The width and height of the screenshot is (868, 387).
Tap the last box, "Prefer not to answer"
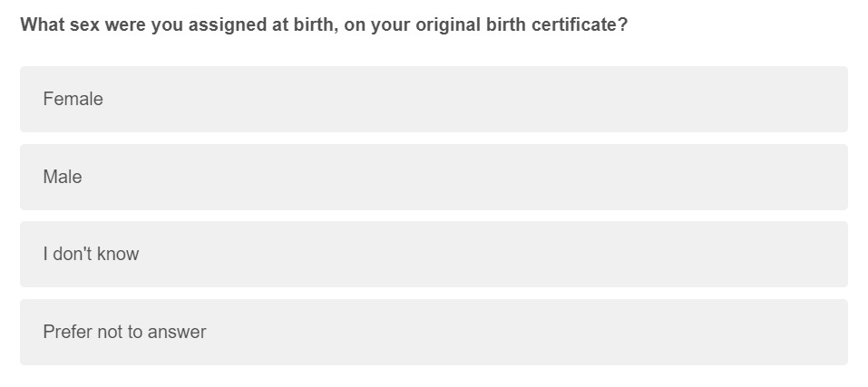tap(434, 332)
